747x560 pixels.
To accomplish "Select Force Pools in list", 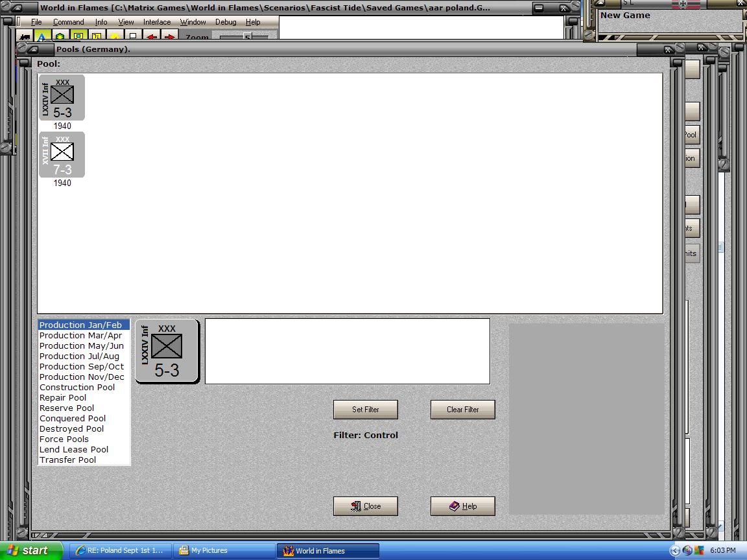I will (84, 439).
